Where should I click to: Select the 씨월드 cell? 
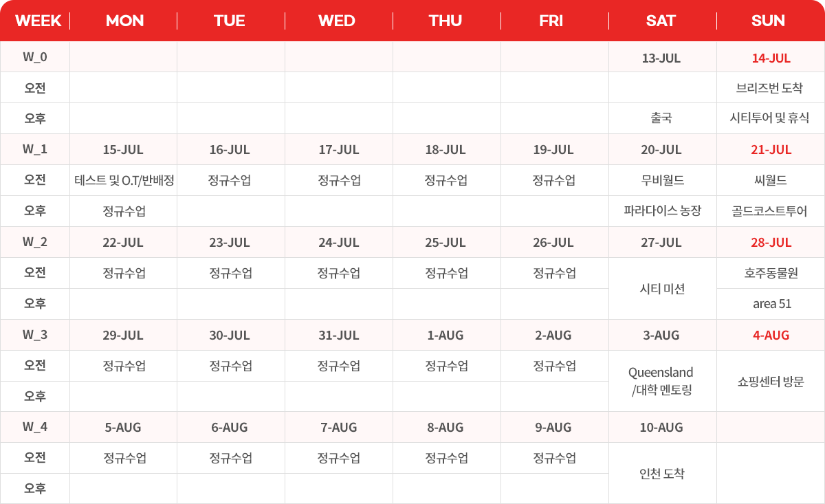pyautogui.click(x=769, y=180)
